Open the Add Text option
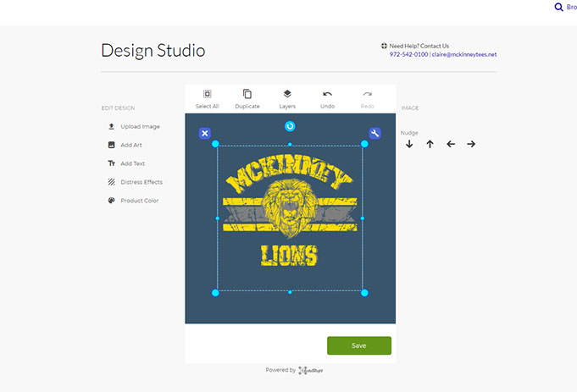 (132, 163)
